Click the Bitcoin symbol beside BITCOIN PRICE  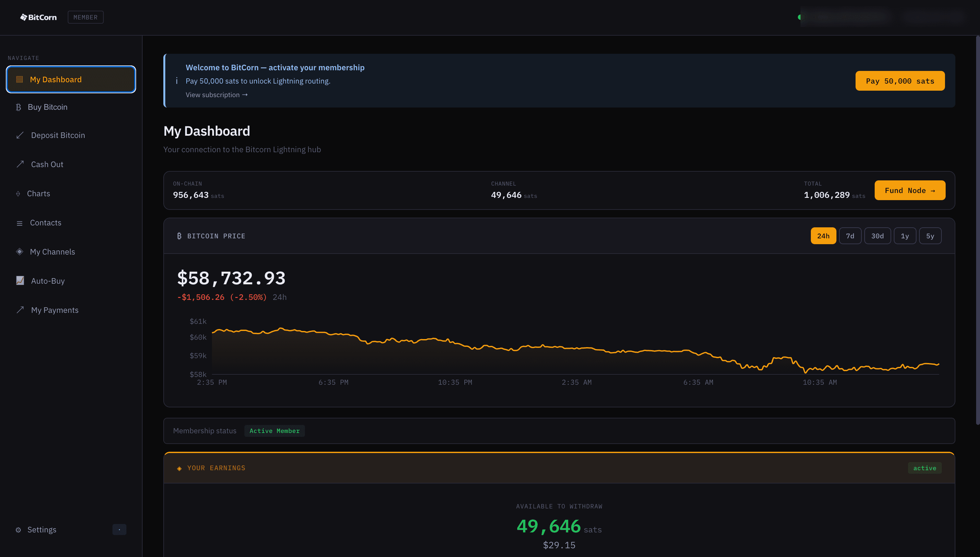coord(179,236)
